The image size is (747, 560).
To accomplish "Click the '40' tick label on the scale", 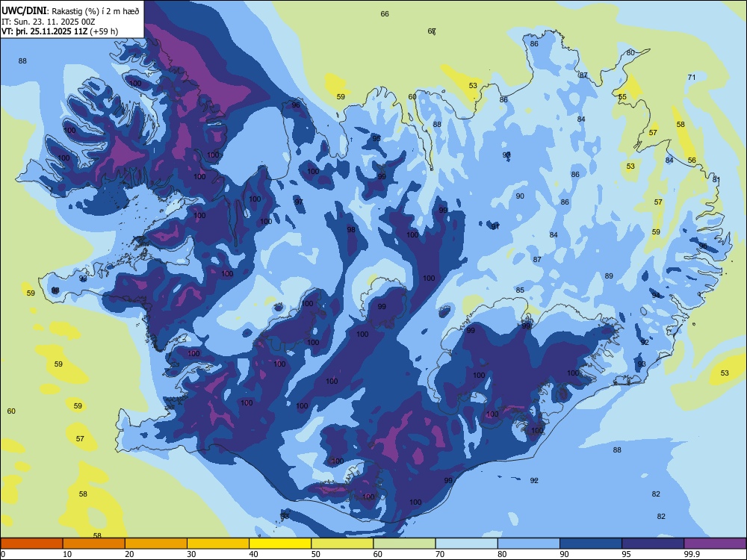I will 253,554.
